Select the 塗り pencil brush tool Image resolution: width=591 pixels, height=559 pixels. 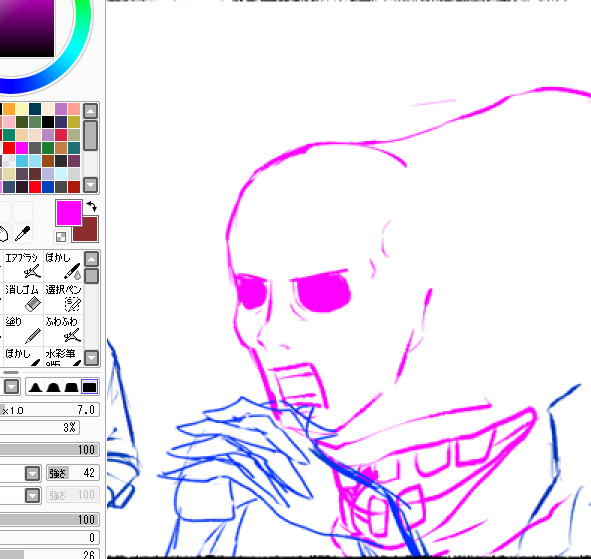(x=23, y=330)
